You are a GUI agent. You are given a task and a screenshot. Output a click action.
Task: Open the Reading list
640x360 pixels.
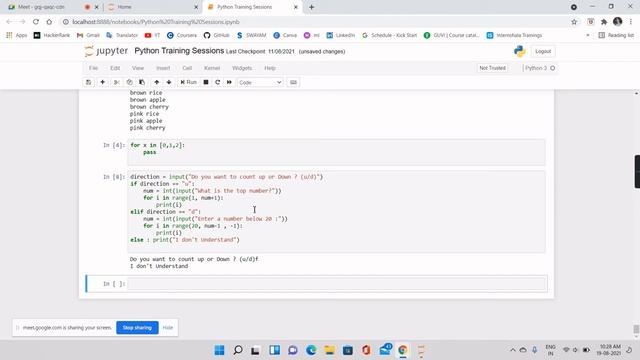point(616,36)
